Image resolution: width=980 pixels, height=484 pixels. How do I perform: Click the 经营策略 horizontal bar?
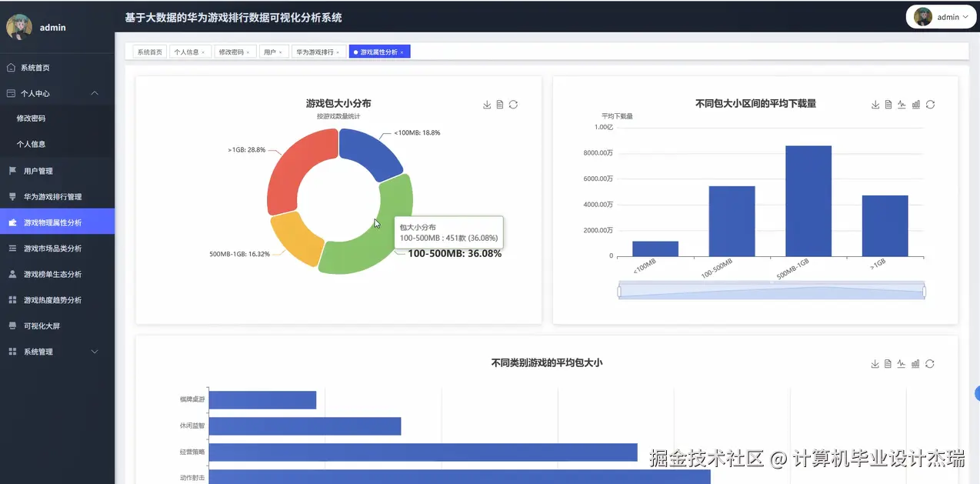423,452
